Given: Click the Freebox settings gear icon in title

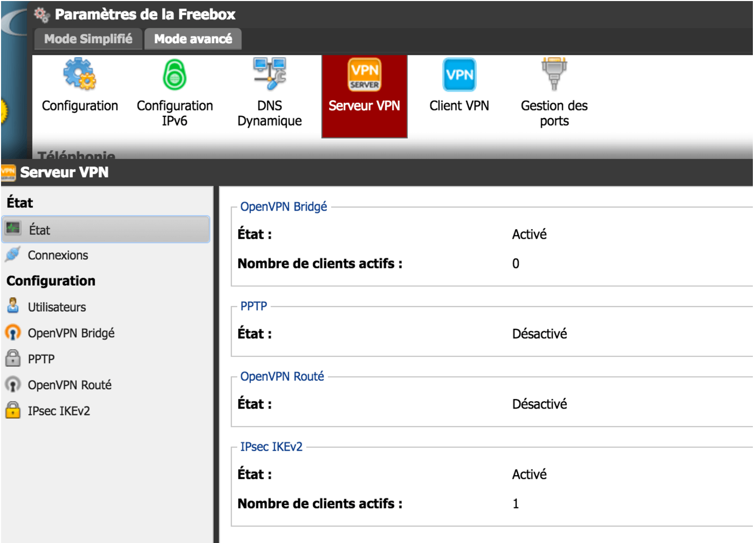Looking at the screenshot, I should click(42, 14).
